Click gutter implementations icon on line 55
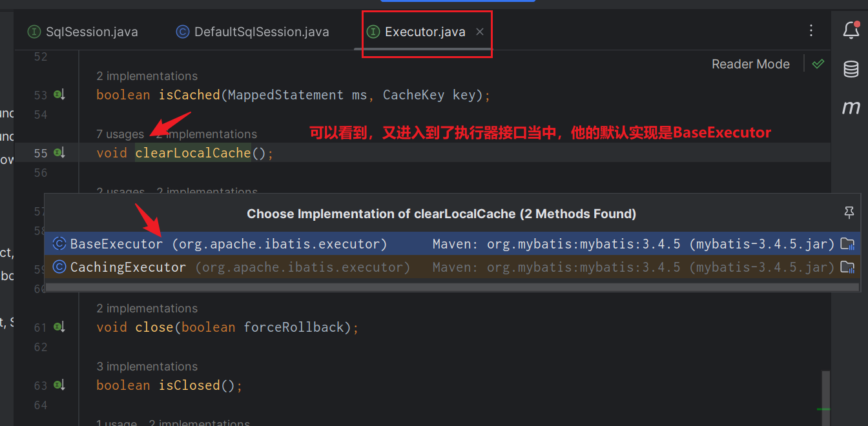 (x=59, y=153)
